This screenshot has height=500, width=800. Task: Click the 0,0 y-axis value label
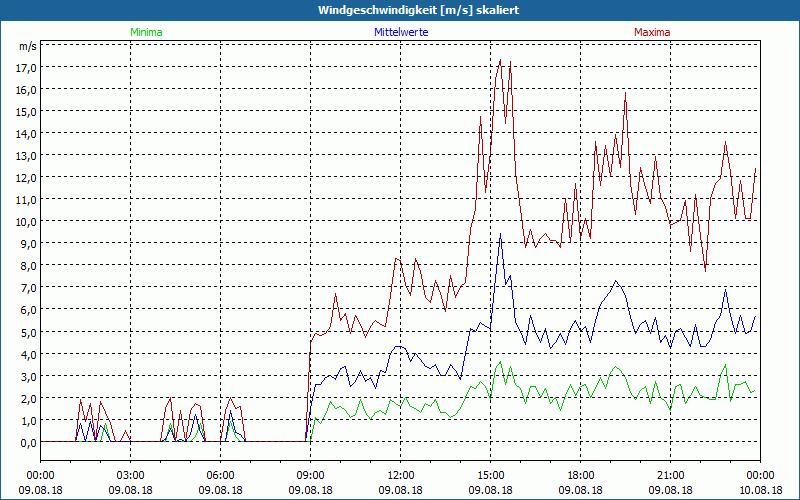coord(26,442)
